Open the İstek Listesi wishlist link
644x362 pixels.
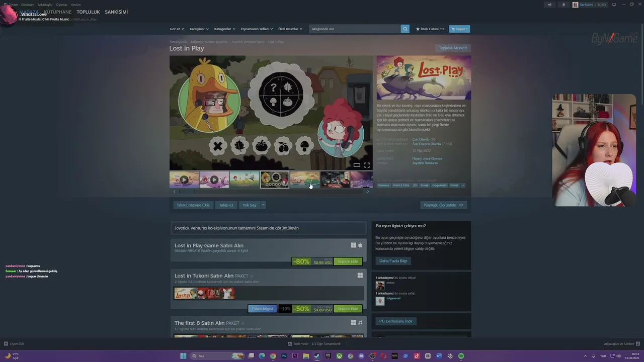(x=430, y=29)
